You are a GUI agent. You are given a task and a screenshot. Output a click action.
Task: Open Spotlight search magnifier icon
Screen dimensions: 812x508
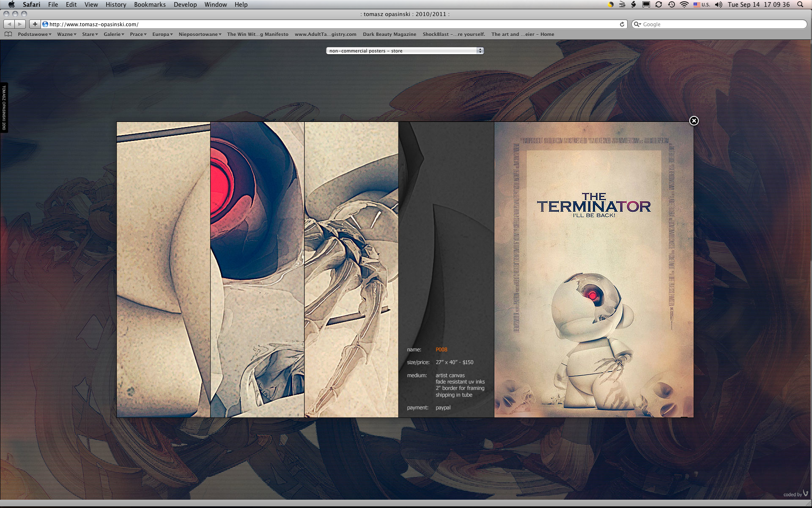point(800,5)
